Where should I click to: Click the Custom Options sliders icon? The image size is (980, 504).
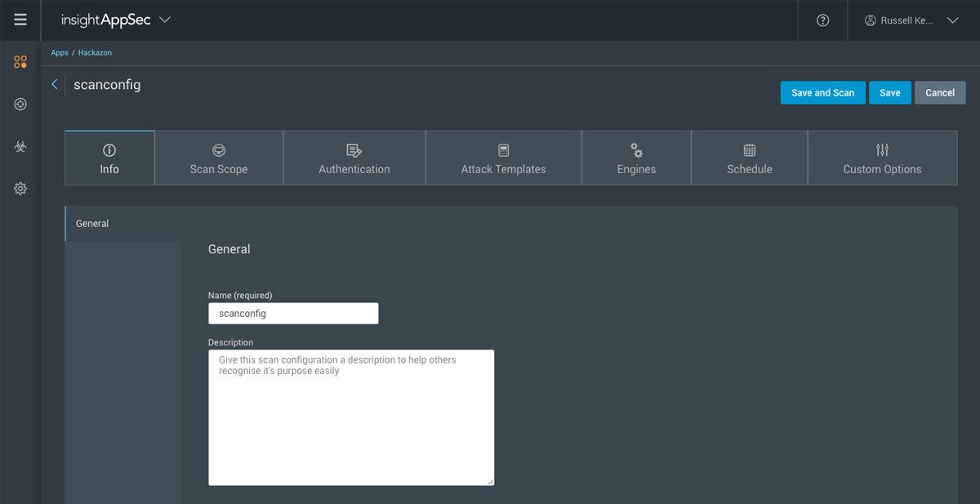click(882, 150)
